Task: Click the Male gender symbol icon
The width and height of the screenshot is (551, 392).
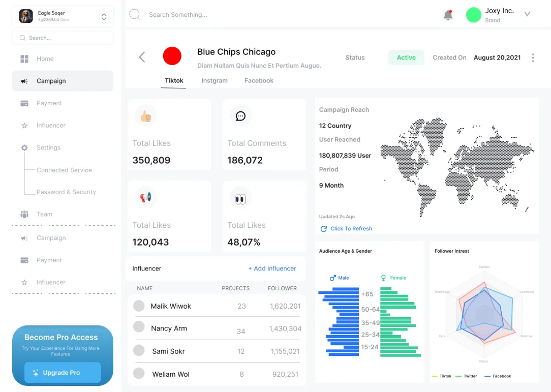Action: (333, 278)
